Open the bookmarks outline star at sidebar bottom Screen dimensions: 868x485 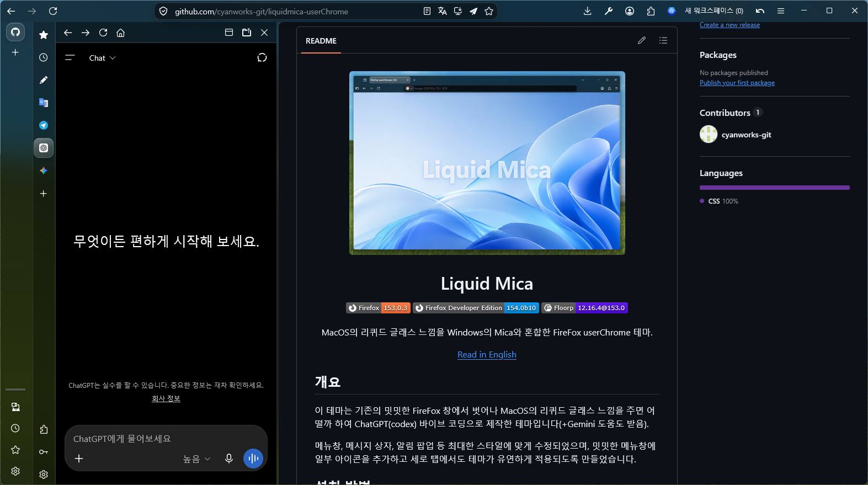tap(15, 450)
